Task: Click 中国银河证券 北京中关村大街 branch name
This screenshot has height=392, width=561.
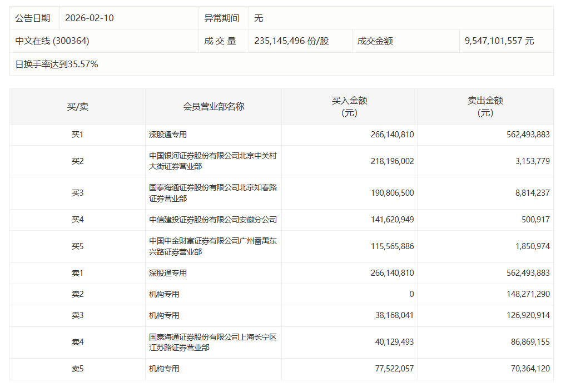Action: click(x=212, y=161)
